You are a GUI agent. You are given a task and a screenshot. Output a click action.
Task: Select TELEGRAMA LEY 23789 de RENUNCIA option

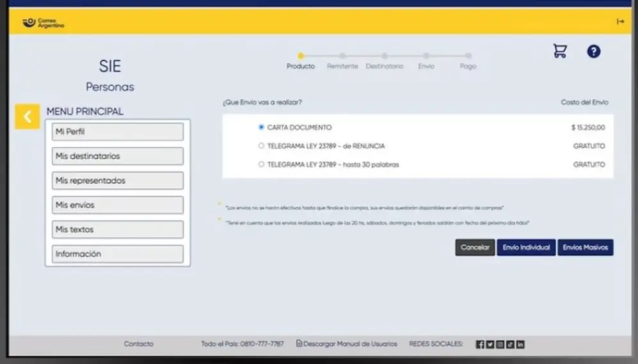tap(261, 146)
